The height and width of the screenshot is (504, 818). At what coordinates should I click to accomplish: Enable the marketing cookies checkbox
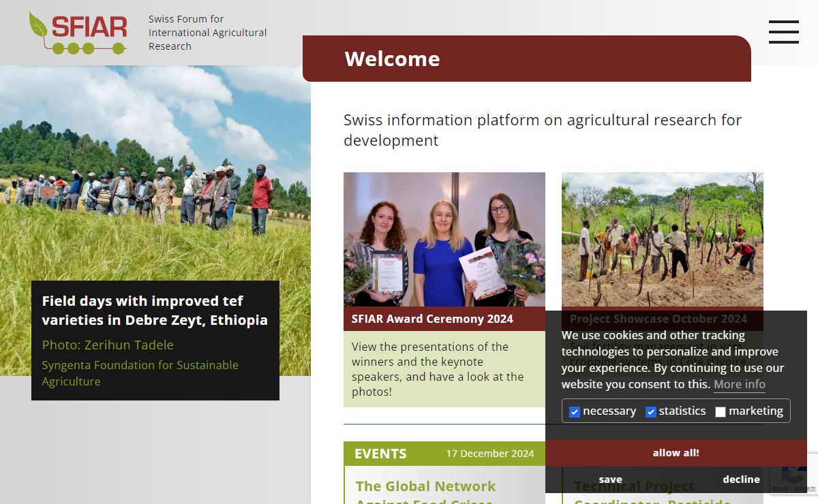coord(721,411)
